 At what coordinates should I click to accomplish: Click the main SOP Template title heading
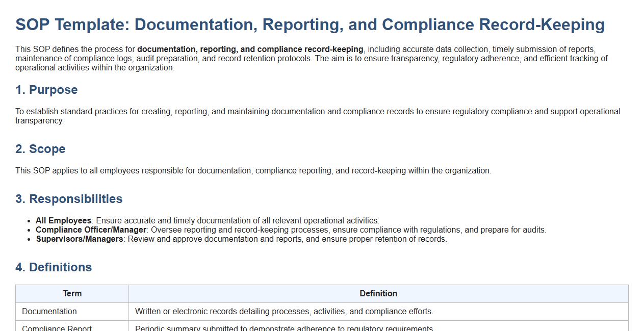tap(310, 24)
